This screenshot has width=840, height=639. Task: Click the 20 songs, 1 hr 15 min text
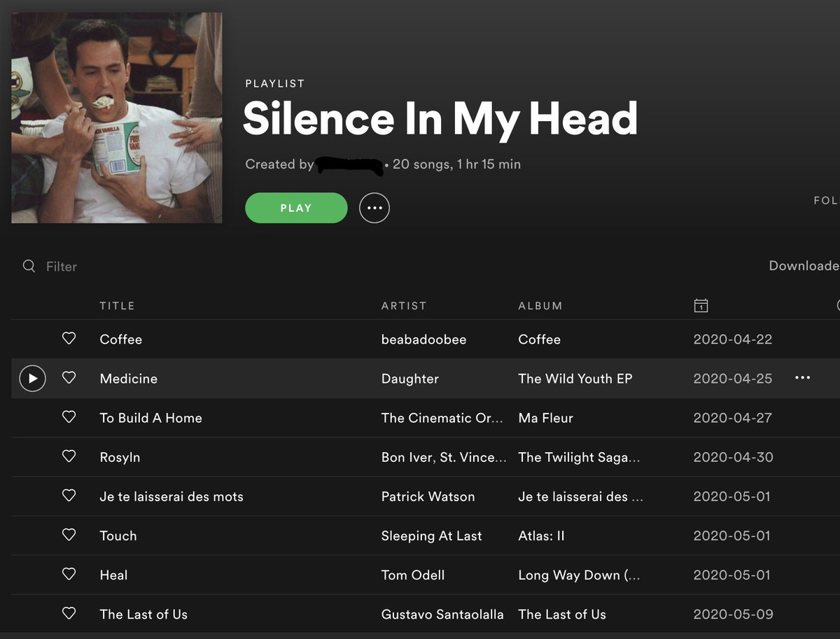[x=456, y=164]
